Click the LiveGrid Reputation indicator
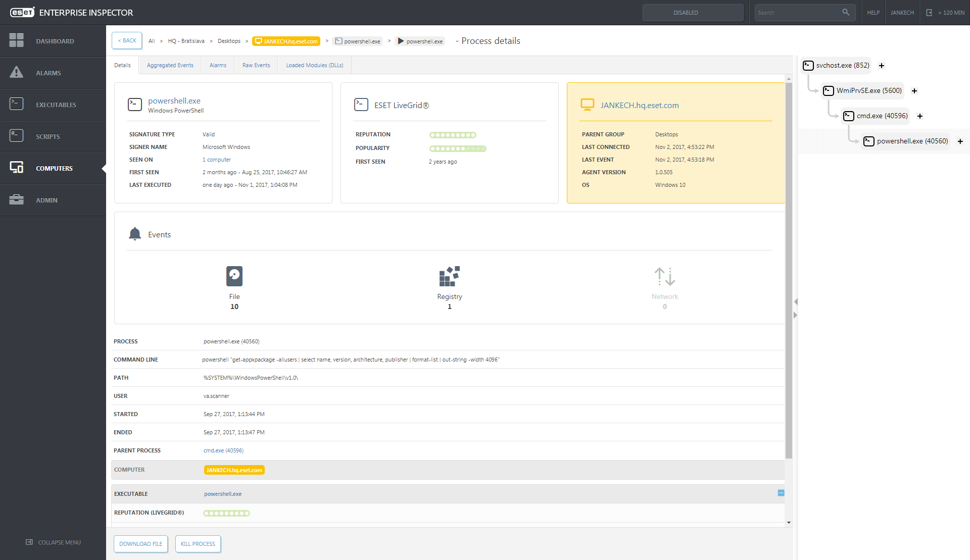Image resolution: width=970 pixels, height=560 pixels. [x=453, y=135]
